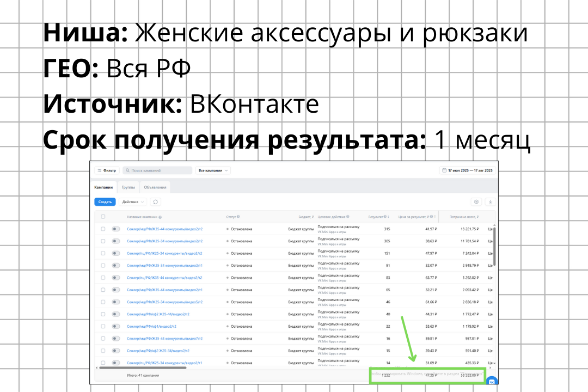Click the sliders icon on Фильтр button
The width and height of the screenshot is (588, 392).
[x=100, y=170]
